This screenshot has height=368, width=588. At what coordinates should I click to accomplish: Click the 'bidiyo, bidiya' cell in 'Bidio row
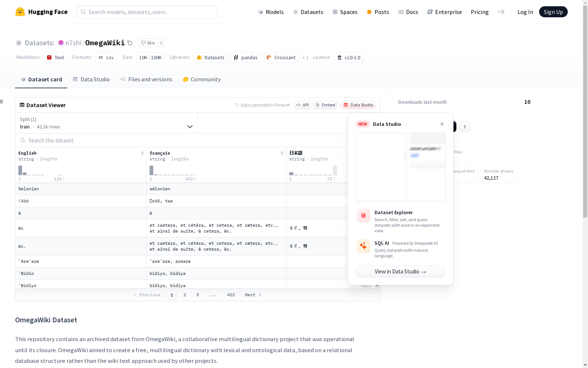pos(216,273)
